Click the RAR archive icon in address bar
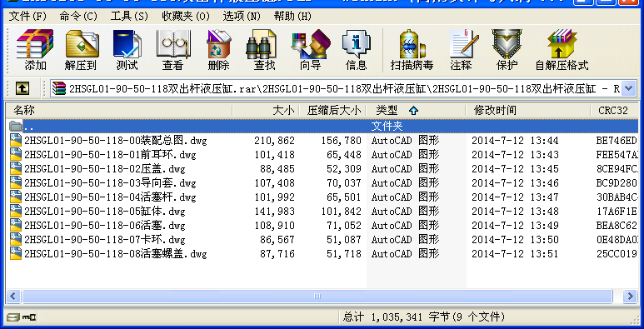The width and height of the screenshot is (644, 329). click(59, 88)
